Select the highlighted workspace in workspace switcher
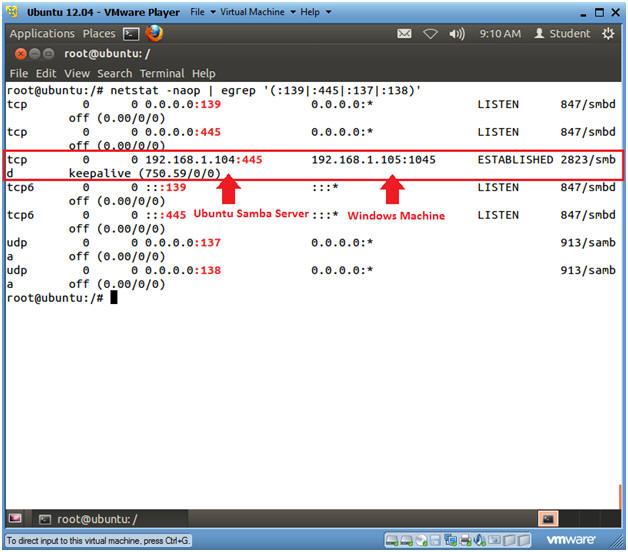628x552 pixels. click(x=548, y=519)
